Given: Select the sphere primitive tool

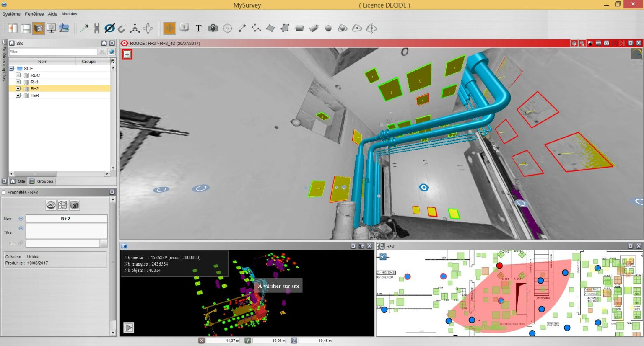Looking at the screenshot, I should [328, 28].
